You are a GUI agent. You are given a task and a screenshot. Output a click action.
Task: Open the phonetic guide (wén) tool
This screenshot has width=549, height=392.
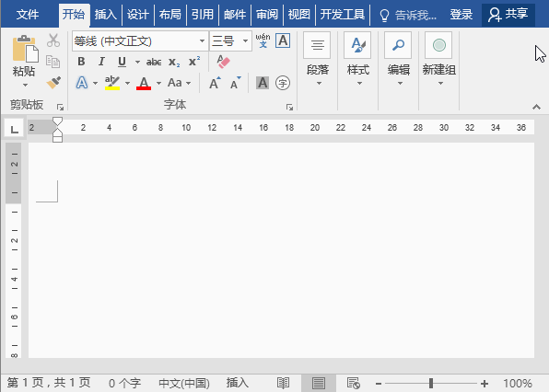263,40
